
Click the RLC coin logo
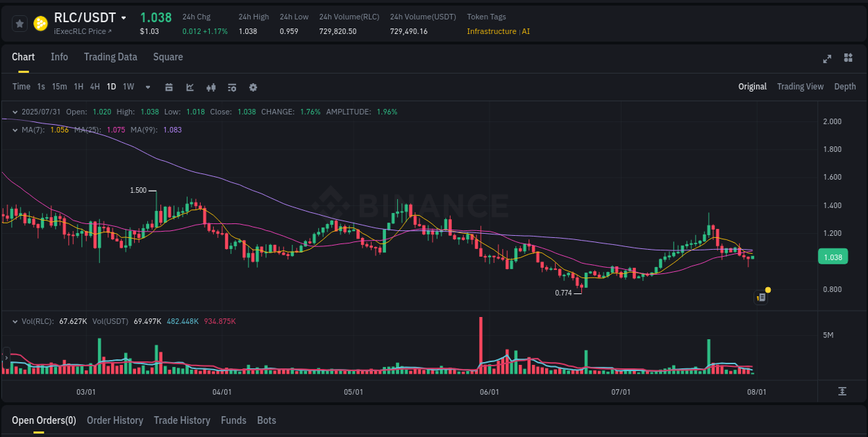[41, 23]
